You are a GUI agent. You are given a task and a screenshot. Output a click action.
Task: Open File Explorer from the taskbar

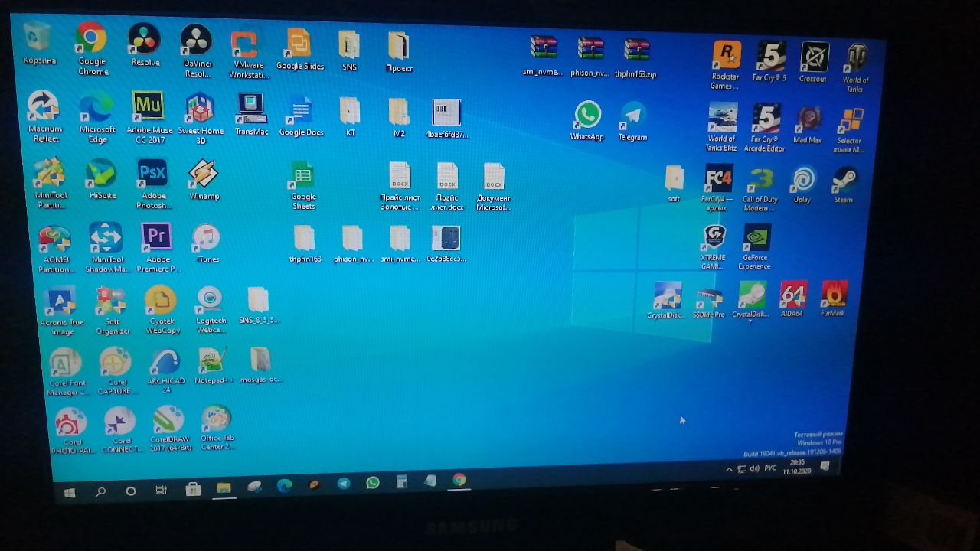click(x=224, y=487)
